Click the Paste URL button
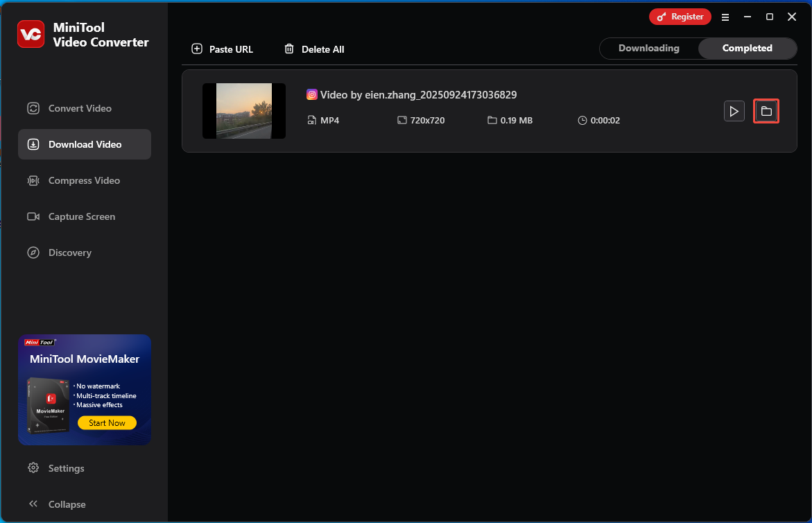 coord(222,49)
